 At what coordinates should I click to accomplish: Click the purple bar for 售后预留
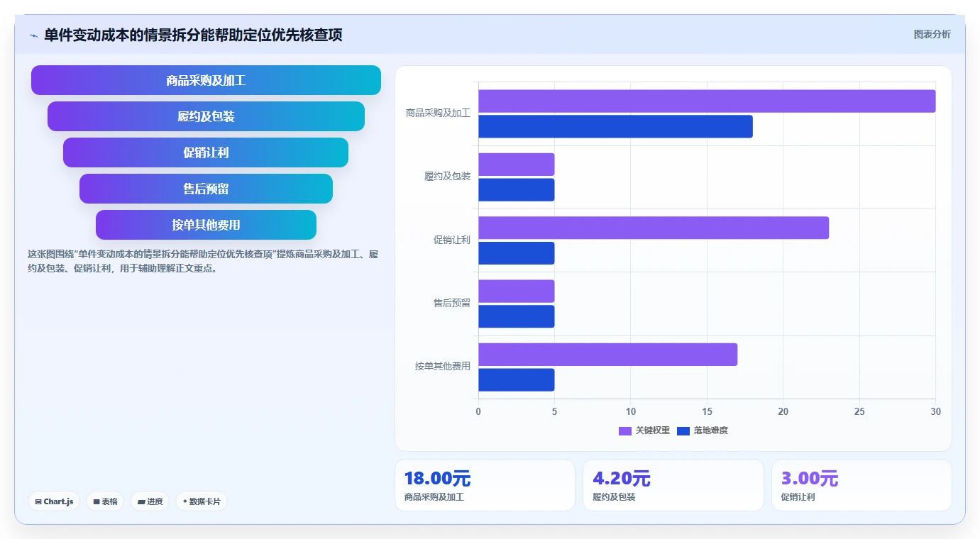(516, 291)
